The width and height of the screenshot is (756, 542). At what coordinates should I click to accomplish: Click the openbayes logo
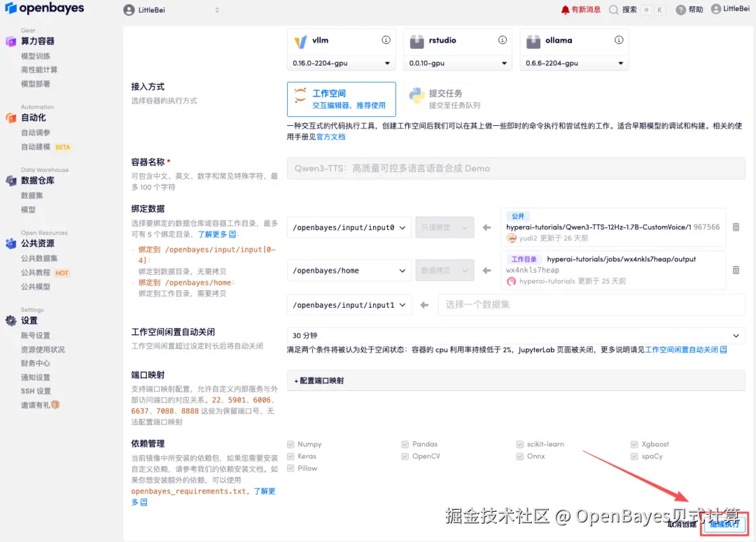click(45, 8)
